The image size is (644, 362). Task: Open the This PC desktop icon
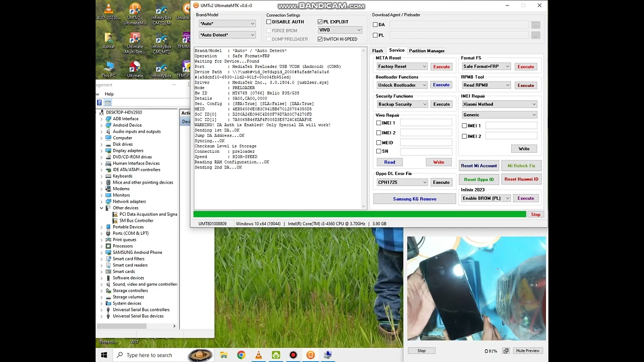tap(108, 68)
